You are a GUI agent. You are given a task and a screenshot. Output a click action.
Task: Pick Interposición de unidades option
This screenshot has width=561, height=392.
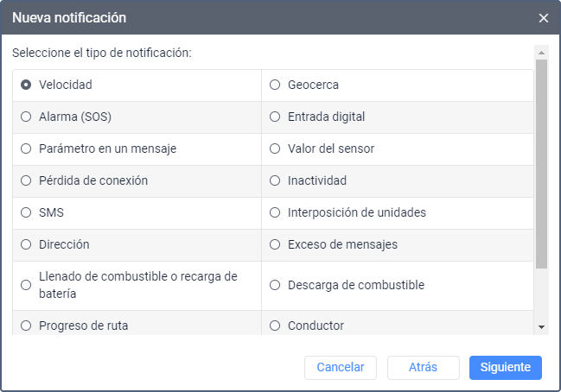point(275,212)
